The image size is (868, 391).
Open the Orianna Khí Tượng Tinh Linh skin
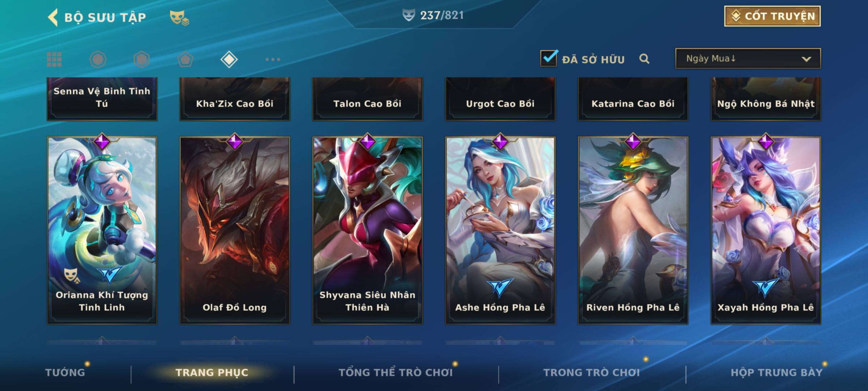[x=102, y=230]
